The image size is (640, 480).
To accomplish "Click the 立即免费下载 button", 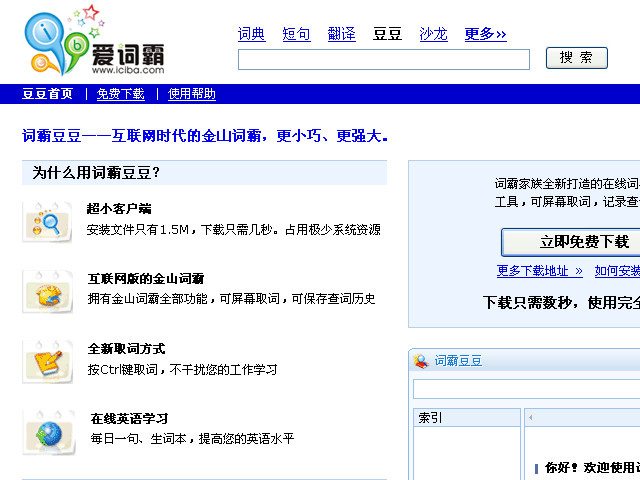I will coord(571,242).
